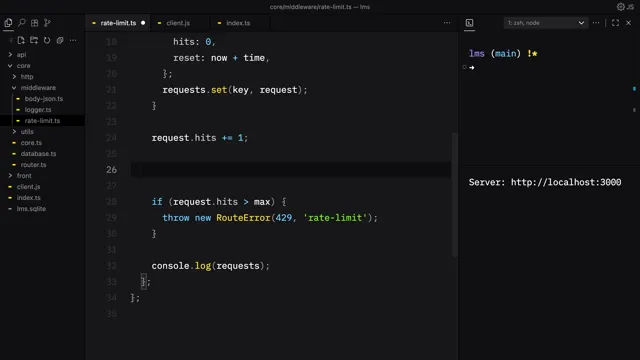Open core.ts in the explorer
Image resolution: width=640 pixels, height=360 pixels.
[31, 143]
